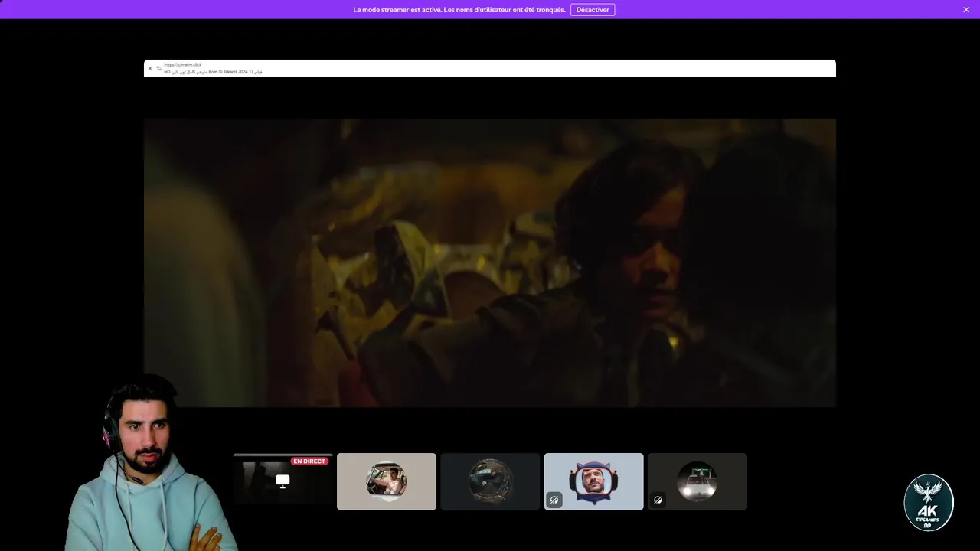The height and width of the screenshot is (551, 980).
Task: Close the browser tab with X icon
Action: pyautogui.click(x=150, y=68)
